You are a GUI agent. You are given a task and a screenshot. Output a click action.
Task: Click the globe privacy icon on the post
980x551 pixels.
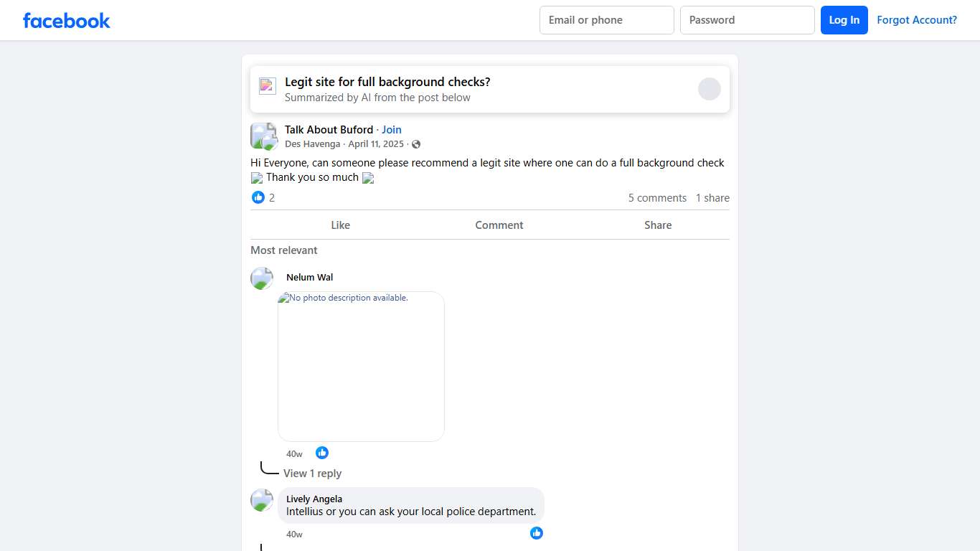click(416, 143)
